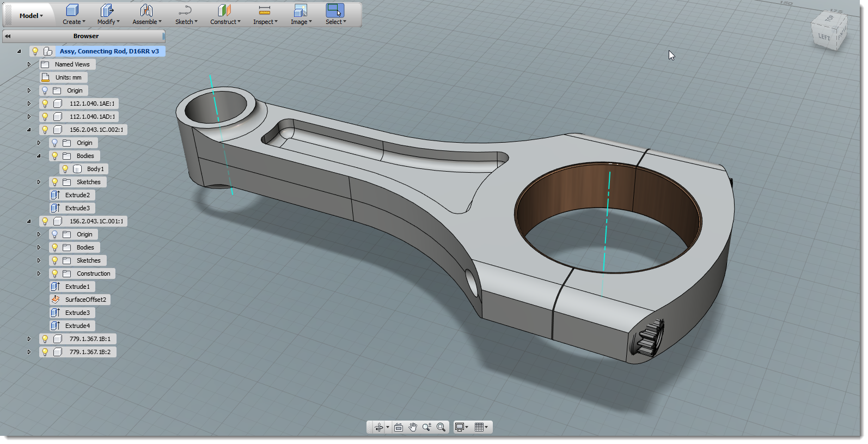Screen dimensions: 868x444
Task: Open the Modify menu label
Action: pyautogui.click(x=108, y=22)
